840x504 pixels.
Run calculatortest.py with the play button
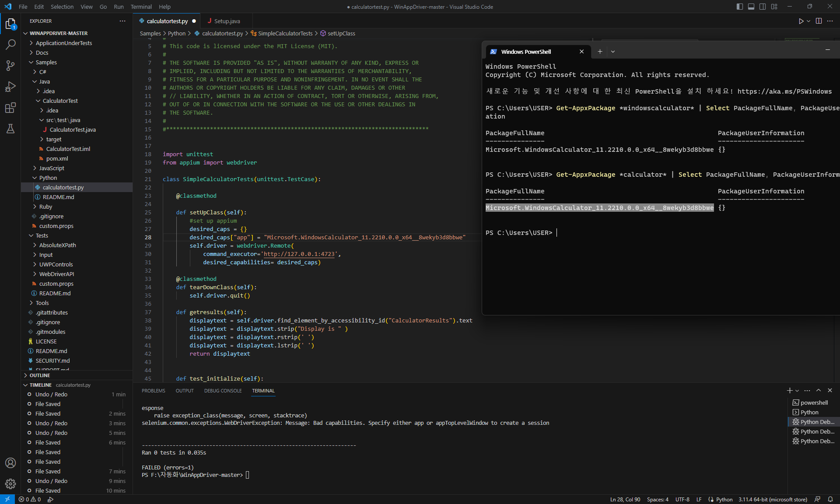pos(801,21)
